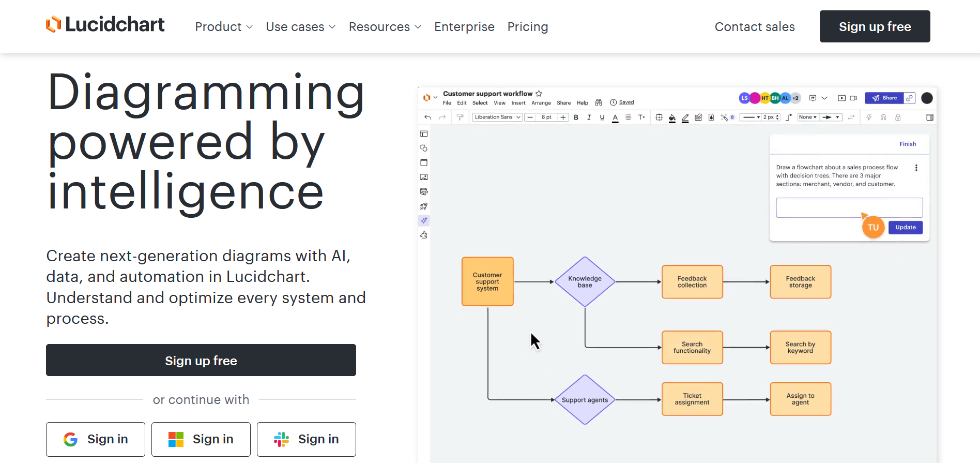The image size is (980, 463).
Task: Click Sign up free in the header
Action: click(x=875, y=26)
